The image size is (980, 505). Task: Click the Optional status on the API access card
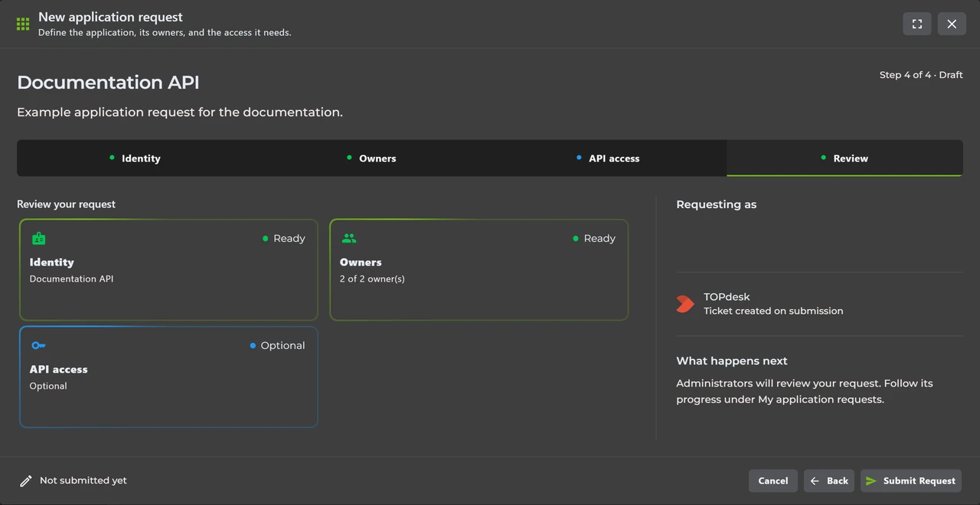coord(277,346)
